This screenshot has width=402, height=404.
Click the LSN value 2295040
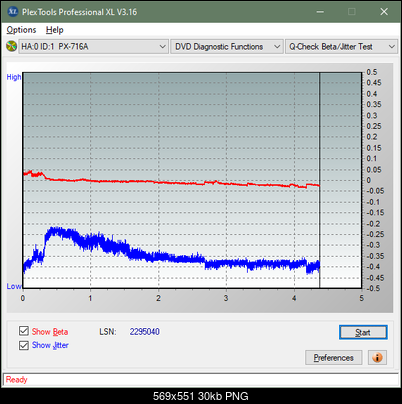tap(145, 332)
